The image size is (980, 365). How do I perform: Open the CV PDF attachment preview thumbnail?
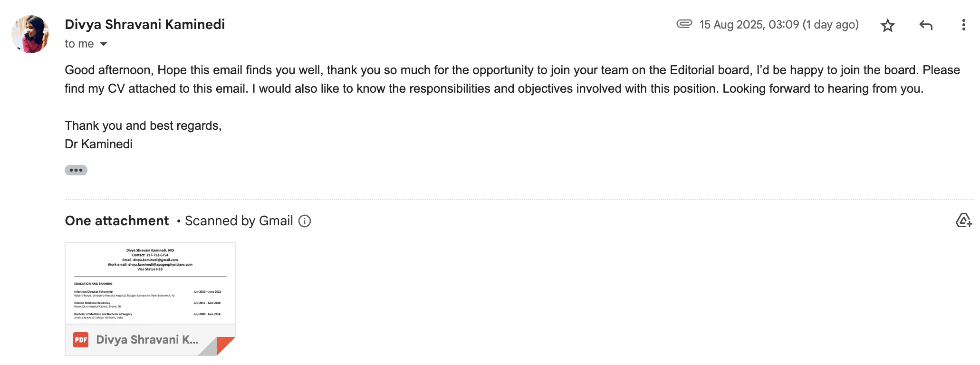pos(150,283)
